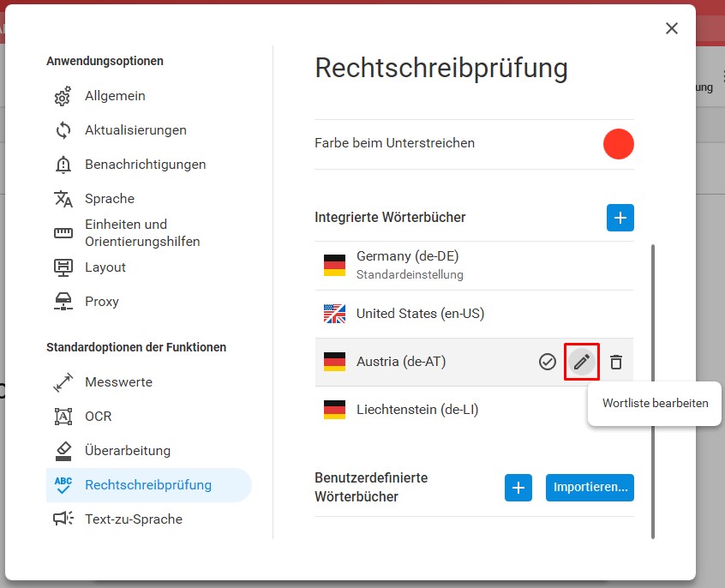Set Austria (de-AT) as default dictionary

click(x=548, y=362)
